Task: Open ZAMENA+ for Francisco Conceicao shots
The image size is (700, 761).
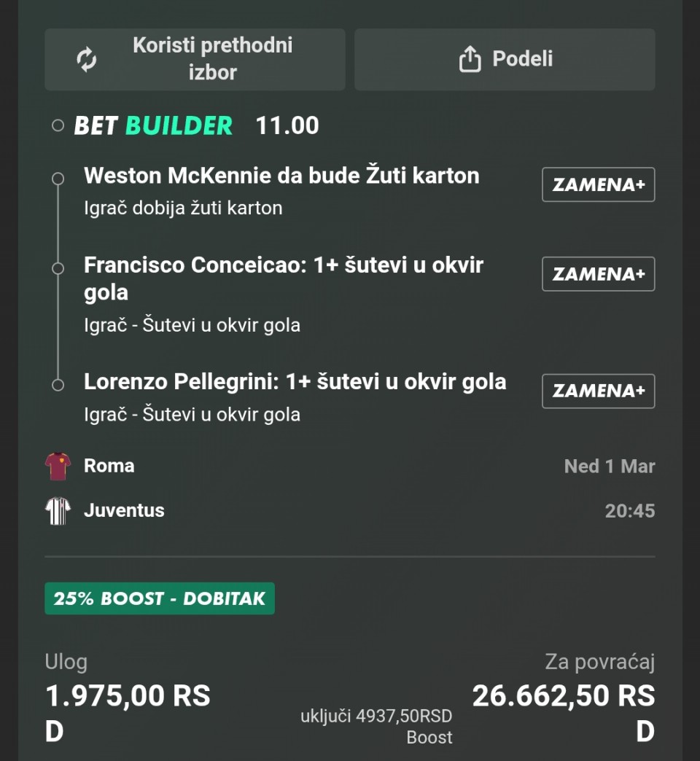Action: 598,274
